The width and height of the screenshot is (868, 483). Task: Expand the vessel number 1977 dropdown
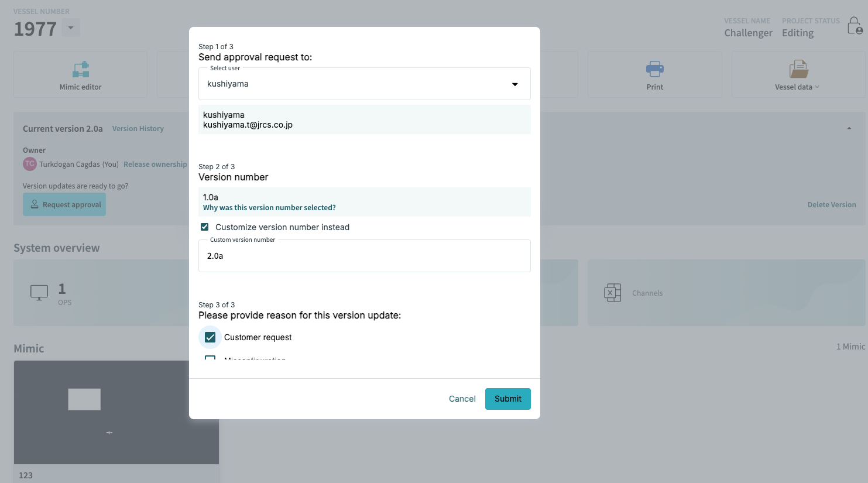coord(71,28)
